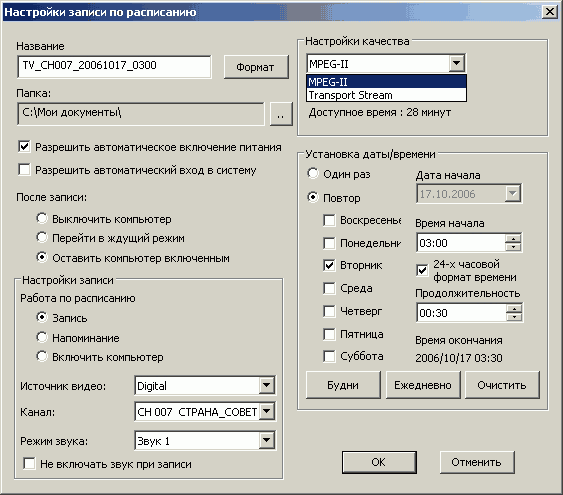Select Запись schedule mode radio
The height and width of the screenshot is (495, 563).
[x=42, y=317]
